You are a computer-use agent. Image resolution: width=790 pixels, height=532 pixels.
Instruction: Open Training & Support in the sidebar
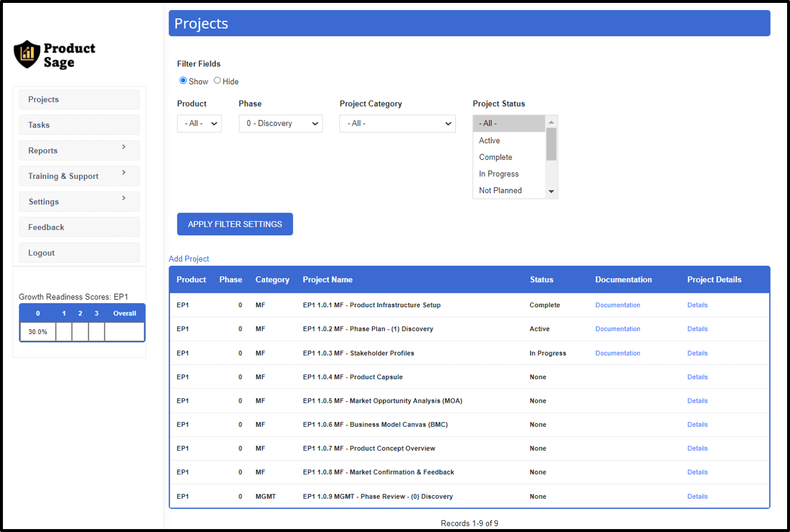click(79, 176)
